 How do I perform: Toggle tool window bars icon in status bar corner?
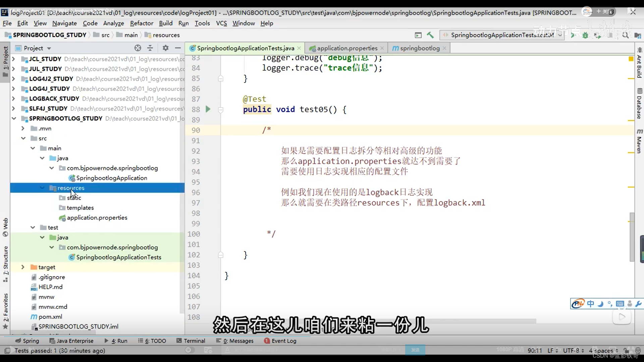pos(7,350)
